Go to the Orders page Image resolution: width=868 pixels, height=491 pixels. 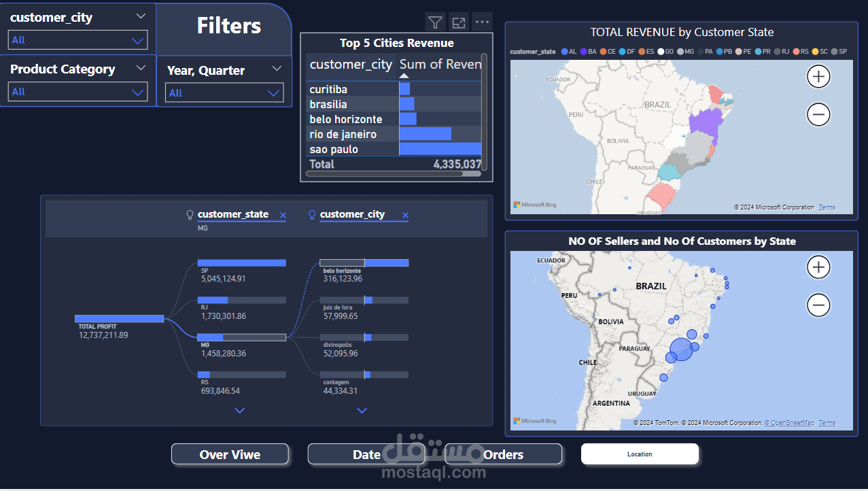coord(504,454)
